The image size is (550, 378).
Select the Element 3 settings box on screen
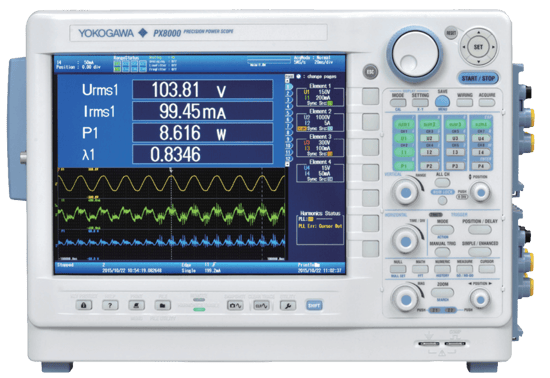(320, 145)
